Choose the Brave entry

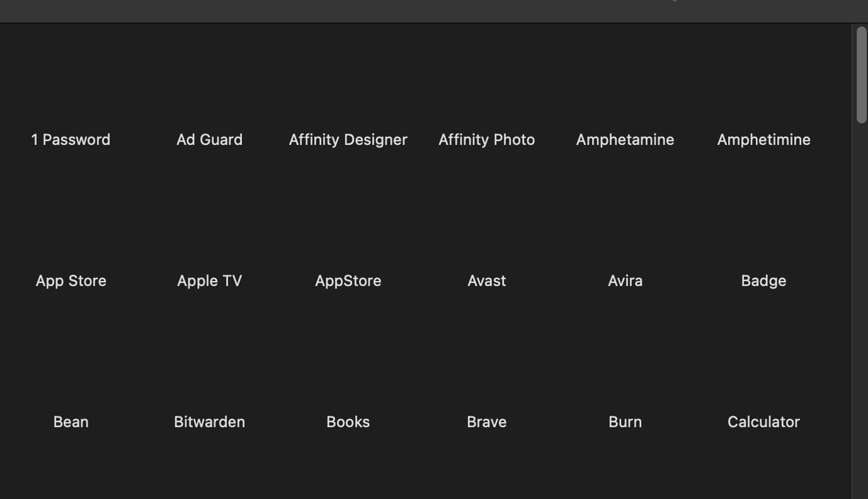486,422
